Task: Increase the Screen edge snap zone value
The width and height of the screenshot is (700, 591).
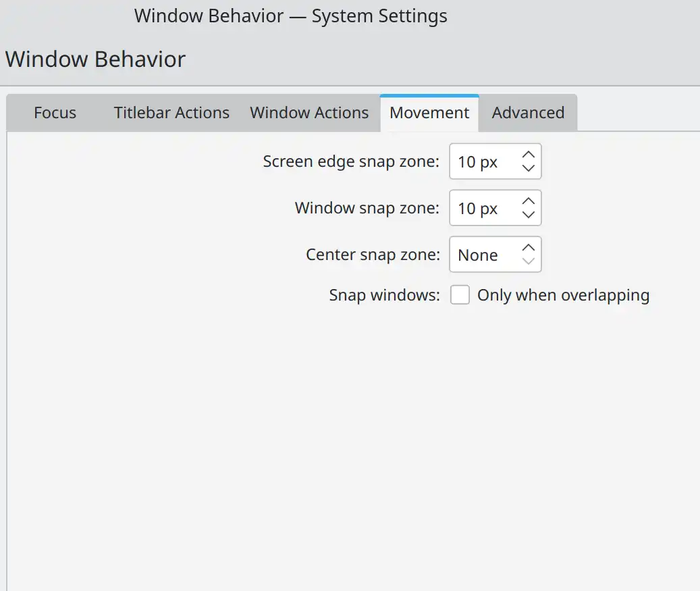Action: click(x=529, y=155)
